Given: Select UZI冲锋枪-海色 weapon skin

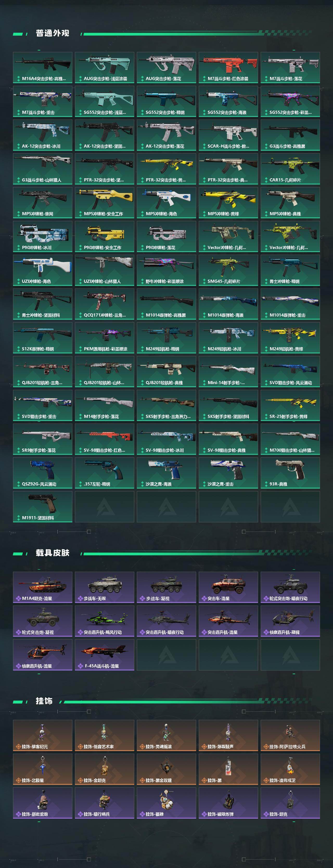Looking at the screenshot, I should point(42,271).
